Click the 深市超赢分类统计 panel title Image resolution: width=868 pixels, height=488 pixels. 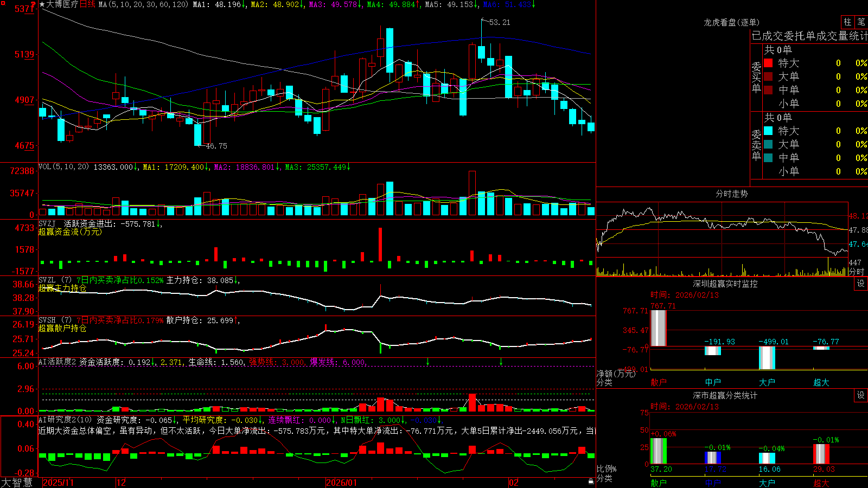click(725, 395)
